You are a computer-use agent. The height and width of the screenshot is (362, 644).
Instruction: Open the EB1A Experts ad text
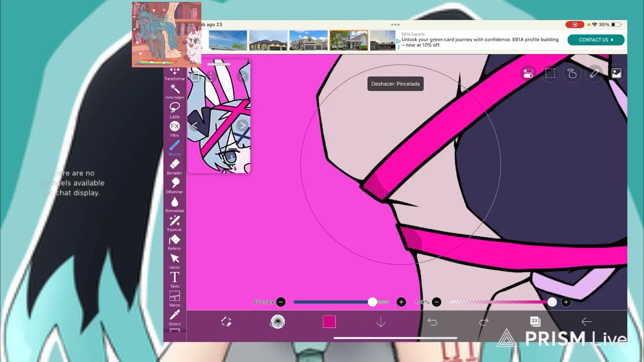coord(480,40)
